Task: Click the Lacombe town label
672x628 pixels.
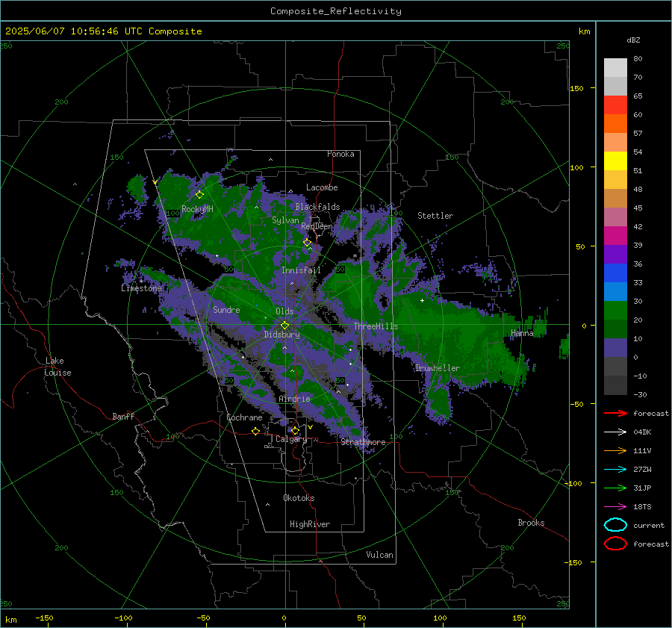Action: (322, 187)
